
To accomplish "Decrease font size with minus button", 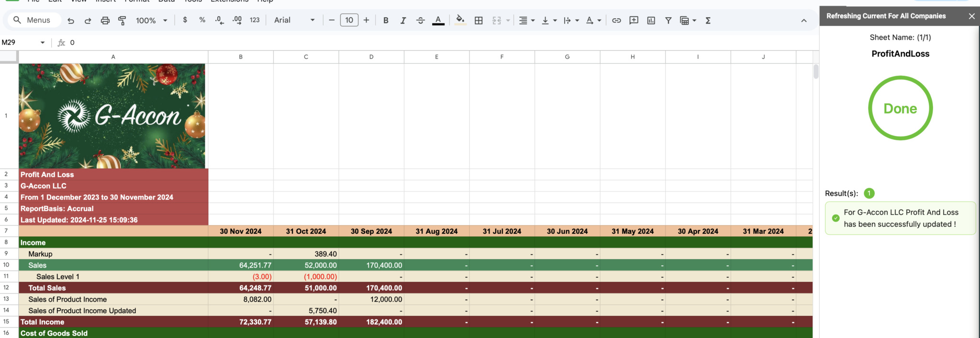I will [332, 20].
